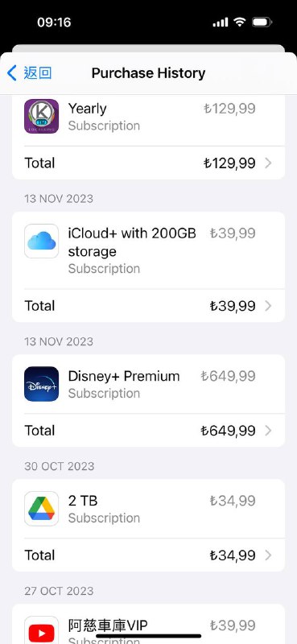Tap the YouTube app icon
Viewport: 297px width, 644px height.
click(x=42, y=630)
